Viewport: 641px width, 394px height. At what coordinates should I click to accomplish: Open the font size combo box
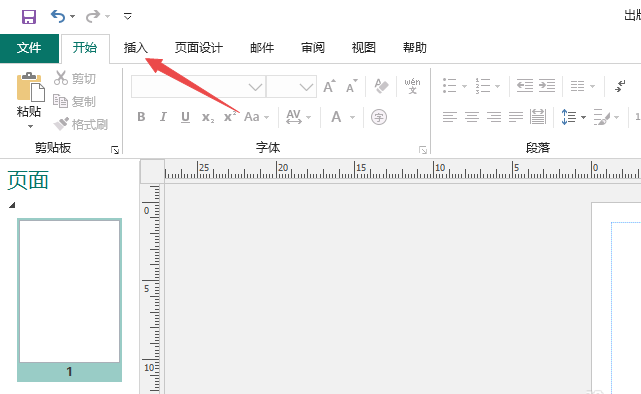point(291,87)
